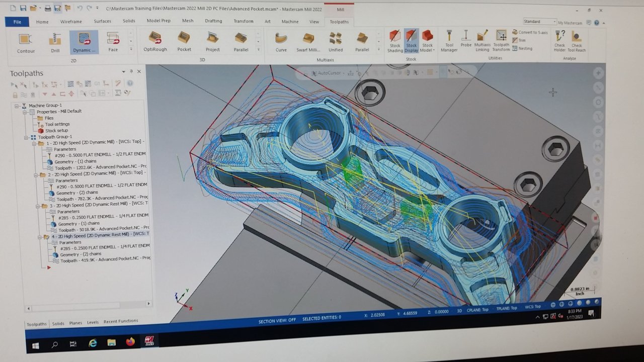Select the Contour toolpath icon
644x362 pixels.
(x=26, y=43)
